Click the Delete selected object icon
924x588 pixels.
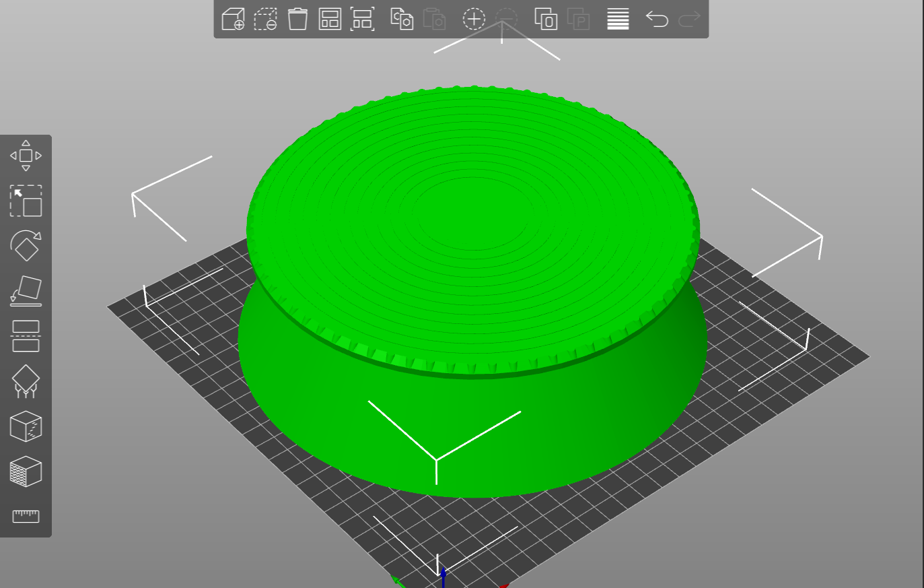click(265, 19)
